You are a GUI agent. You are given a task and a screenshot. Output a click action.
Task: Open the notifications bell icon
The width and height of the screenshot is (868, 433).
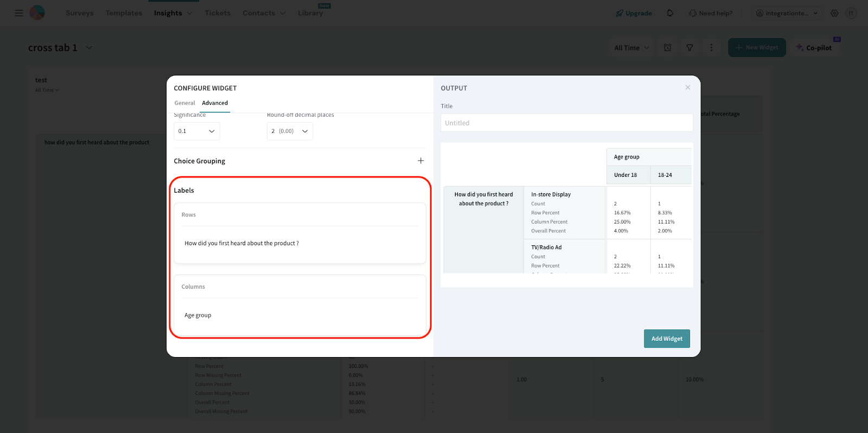[670, 13]
